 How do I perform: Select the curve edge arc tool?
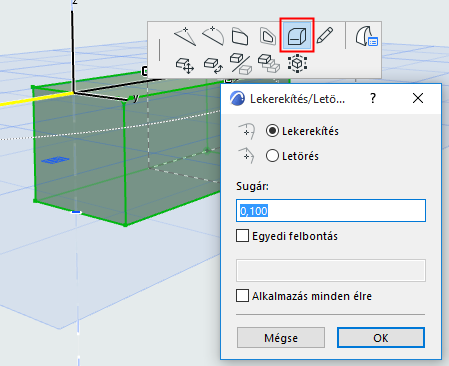tap(213, 36)
